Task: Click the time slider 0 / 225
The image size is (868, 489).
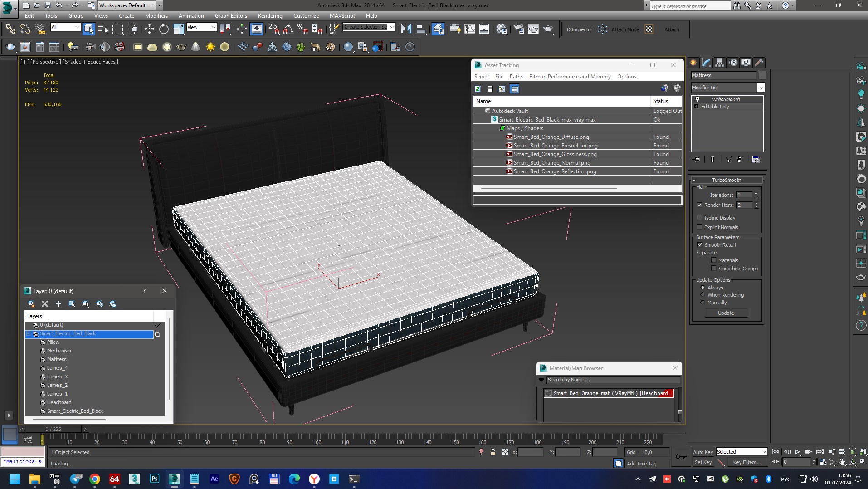Action: pyautogui.click(x=53, y=429)
